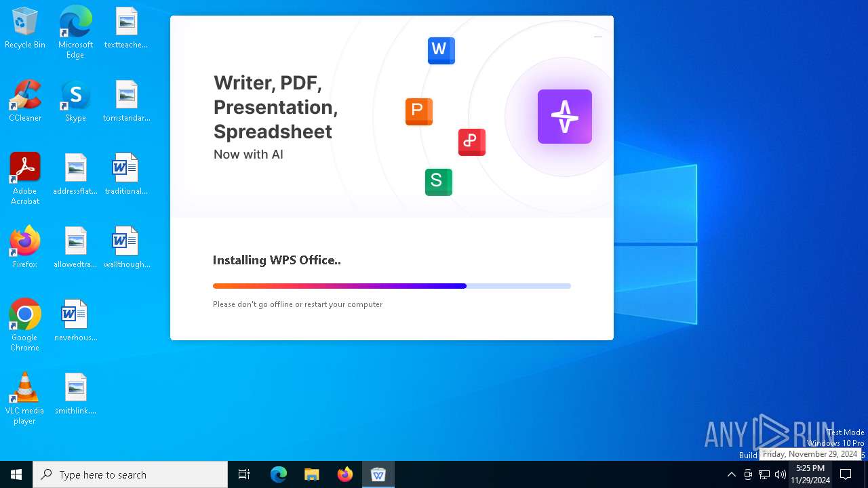Click the network tray icon
The width and height of the screenshot is (868, 488).
point(764,474)
